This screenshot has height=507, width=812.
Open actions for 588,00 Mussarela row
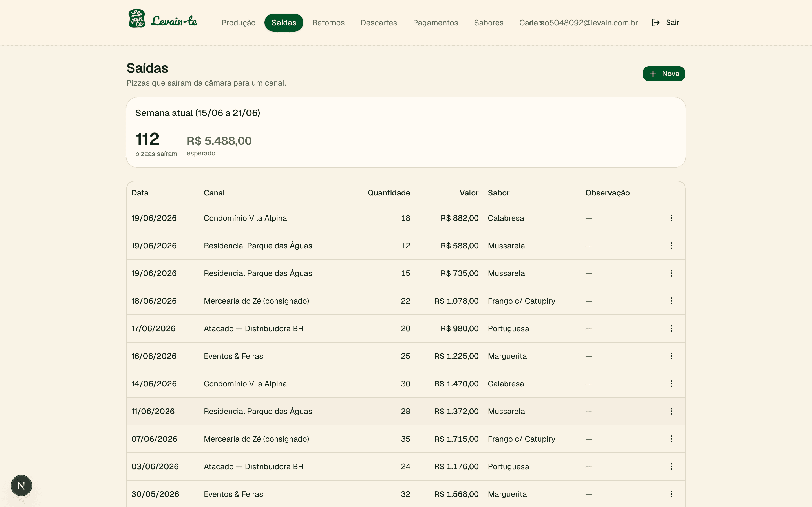point(671,245)
